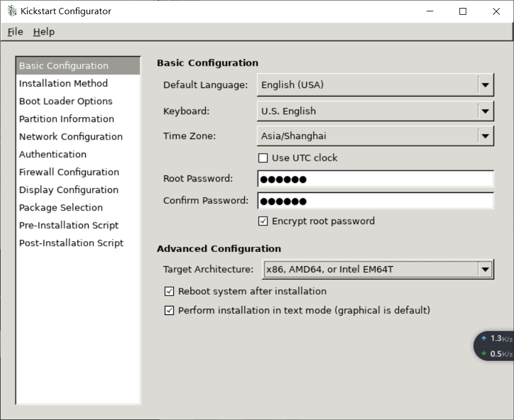
Task: Click the 'Confirm Password:' label
Action: point(206,200)
